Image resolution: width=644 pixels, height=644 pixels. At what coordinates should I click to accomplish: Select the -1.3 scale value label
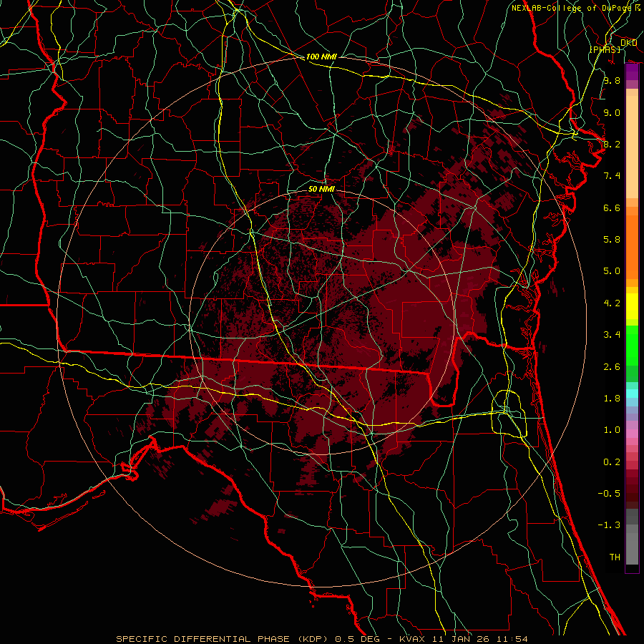tap(609, 525)
